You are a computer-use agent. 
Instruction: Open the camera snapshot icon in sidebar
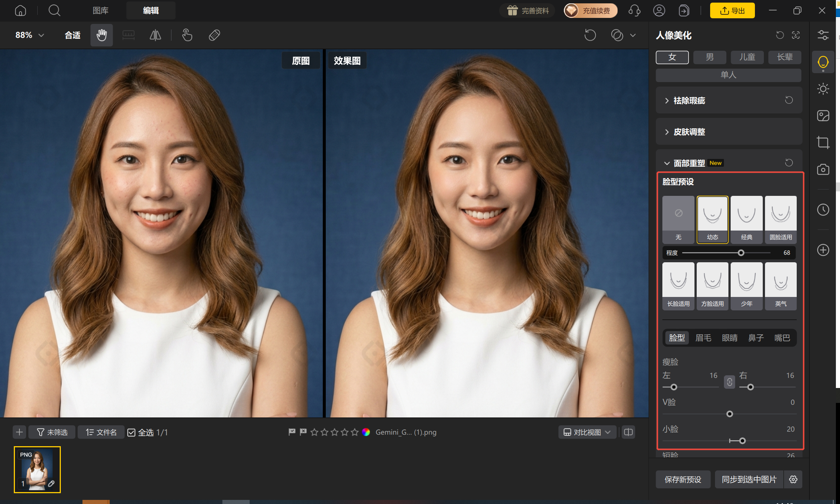pos(823,169)
